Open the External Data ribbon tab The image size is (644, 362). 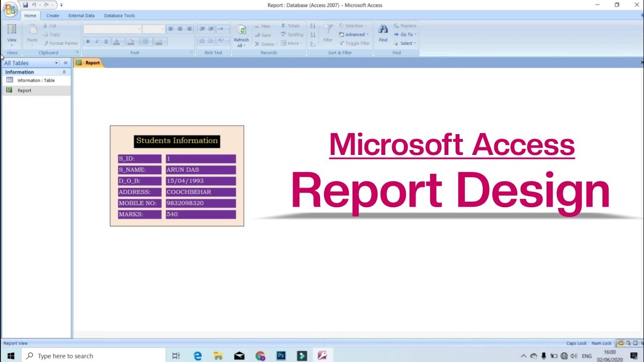[x=81, y=16]
